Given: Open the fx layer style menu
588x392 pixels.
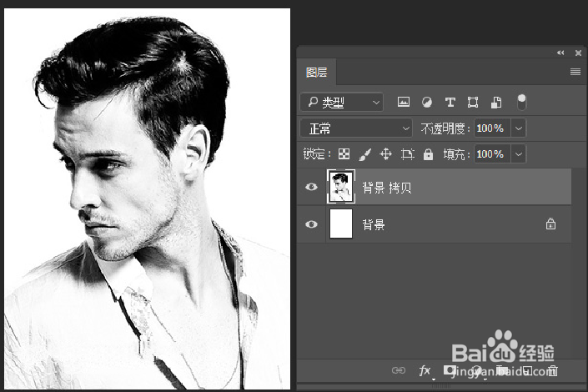Looking at the screenshot, I should (425, 370).
